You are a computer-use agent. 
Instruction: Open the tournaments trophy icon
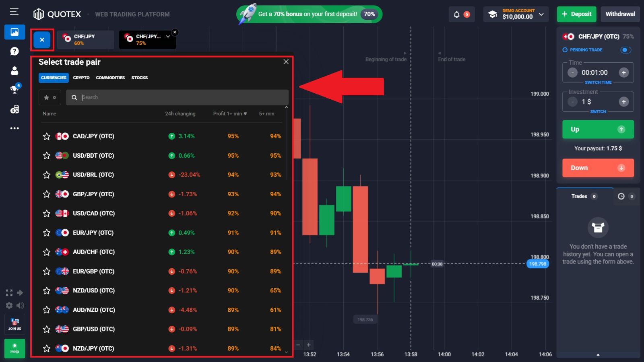(14, 89)
